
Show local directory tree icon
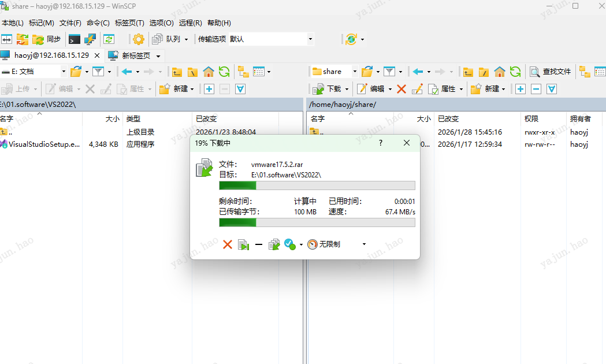click(243, 72)
